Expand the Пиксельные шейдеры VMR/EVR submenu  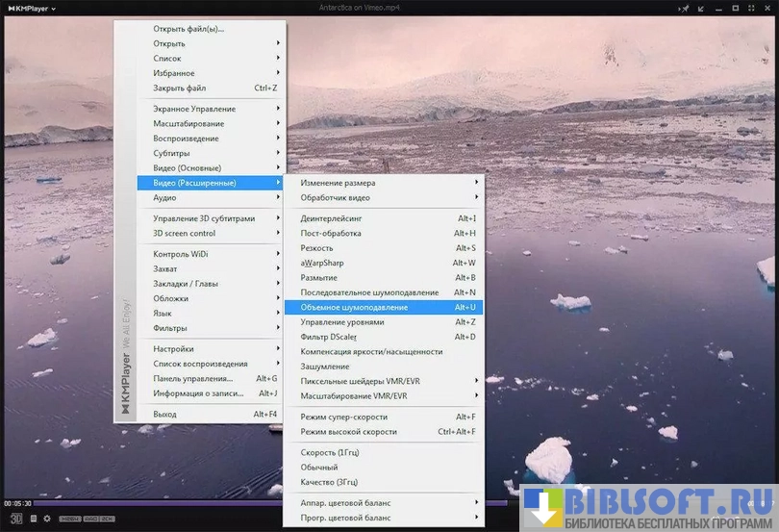click(360, 381)
